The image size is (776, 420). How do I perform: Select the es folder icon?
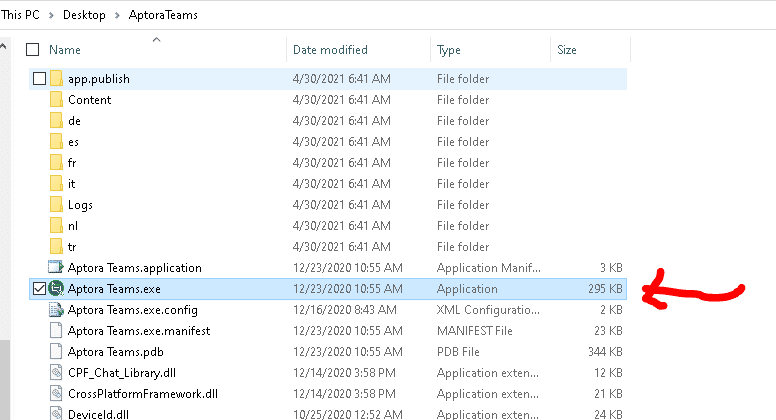point(56,141)
